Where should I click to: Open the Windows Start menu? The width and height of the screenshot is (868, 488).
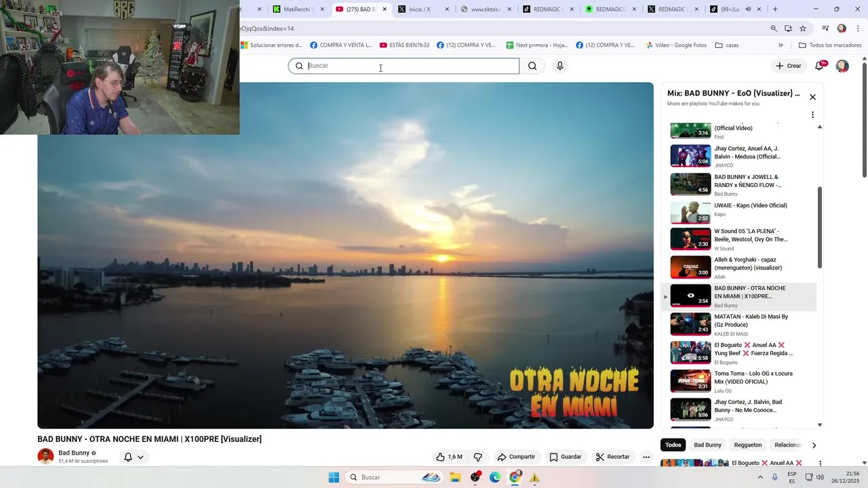pyautogui.click(x=334, y=477)
